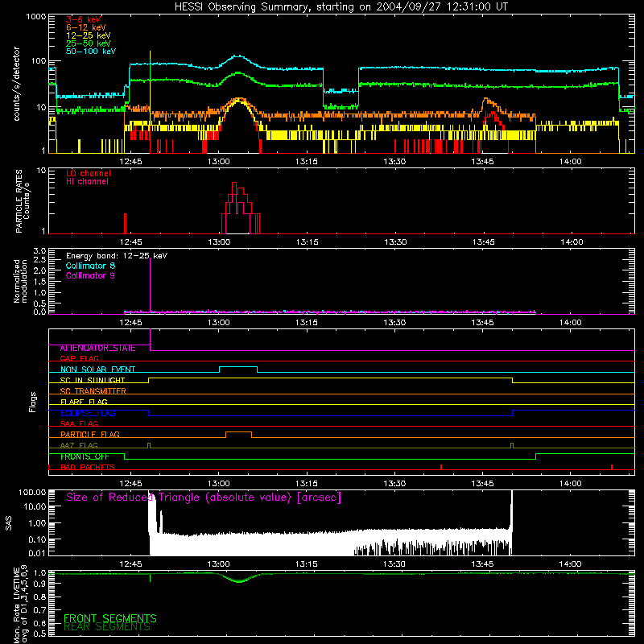Click the '3.0' tick on modulation axis
This screenshot has height=644, width=644.
pos(39,251)
